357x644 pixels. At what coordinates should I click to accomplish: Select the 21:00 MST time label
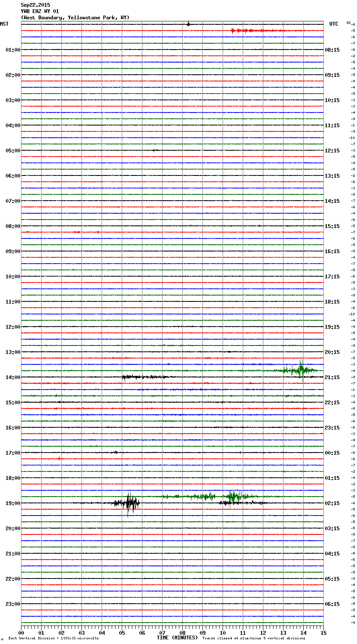(x=13, y=554)
